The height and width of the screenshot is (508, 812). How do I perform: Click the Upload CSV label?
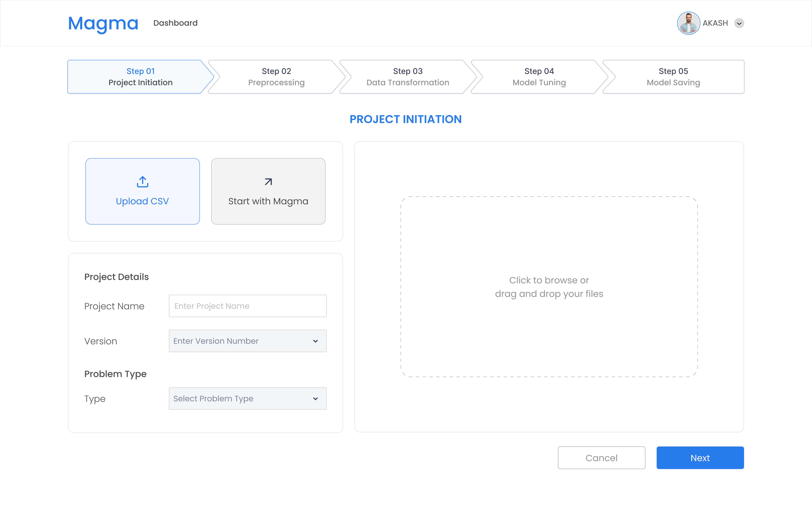142,201
